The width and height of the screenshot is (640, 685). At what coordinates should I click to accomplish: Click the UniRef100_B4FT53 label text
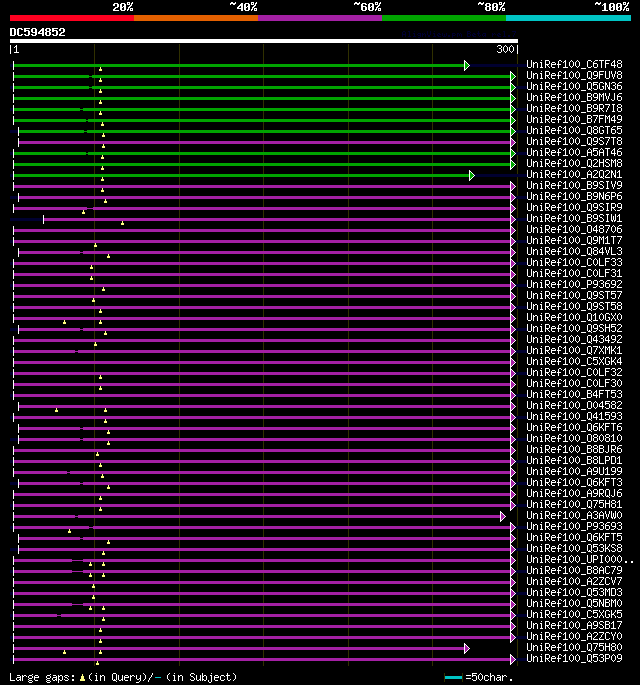coord(574,394)
